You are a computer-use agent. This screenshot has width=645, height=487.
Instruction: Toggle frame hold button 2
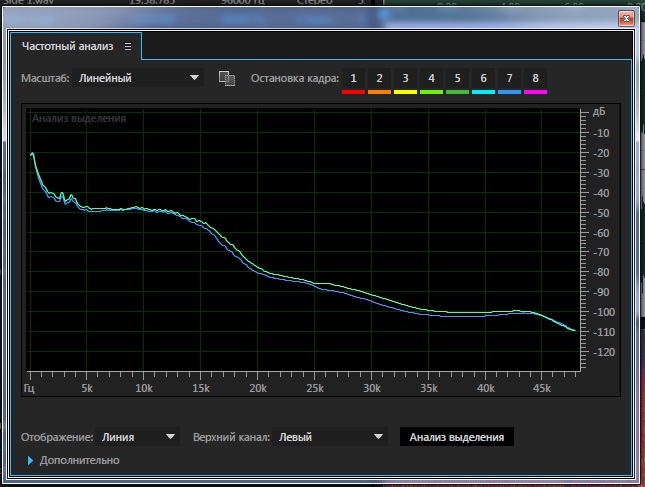pos(379,78)
